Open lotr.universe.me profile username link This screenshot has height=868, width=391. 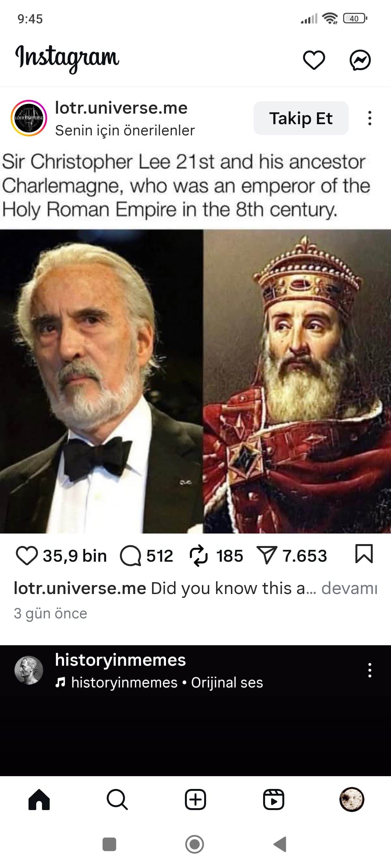coord(121,108)
